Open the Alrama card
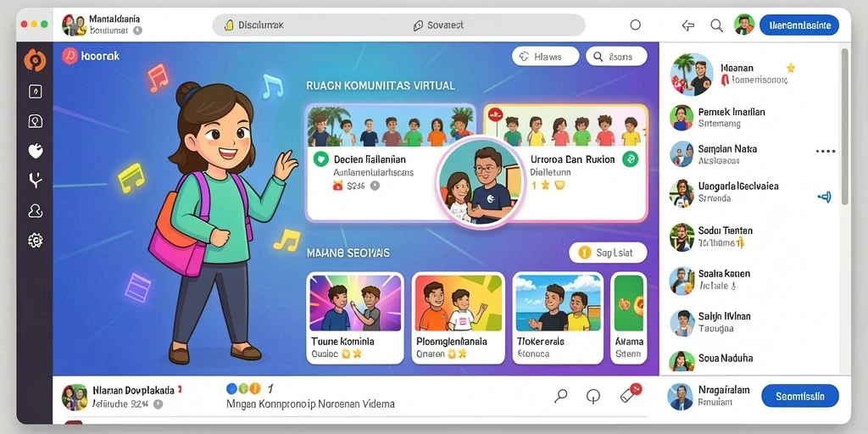 (628, 318)
